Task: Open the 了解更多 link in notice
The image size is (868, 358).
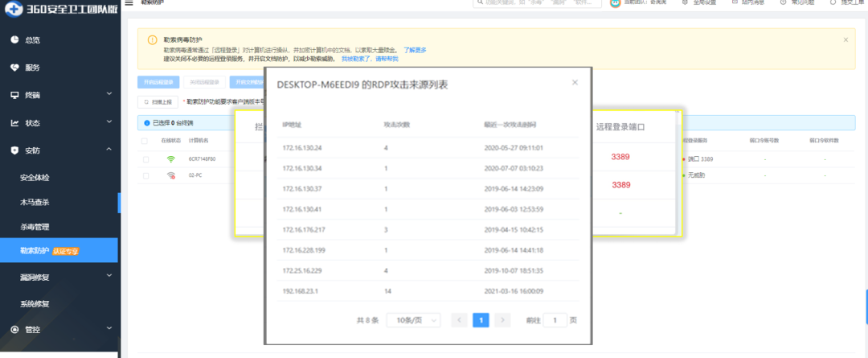Action: 415,50
